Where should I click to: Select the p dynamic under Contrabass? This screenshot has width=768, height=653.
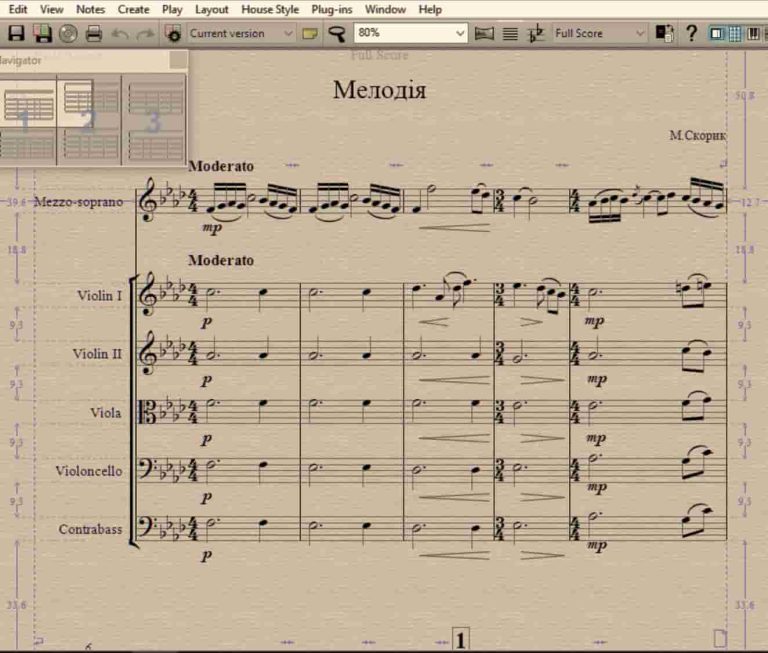[x=207, y=556]
